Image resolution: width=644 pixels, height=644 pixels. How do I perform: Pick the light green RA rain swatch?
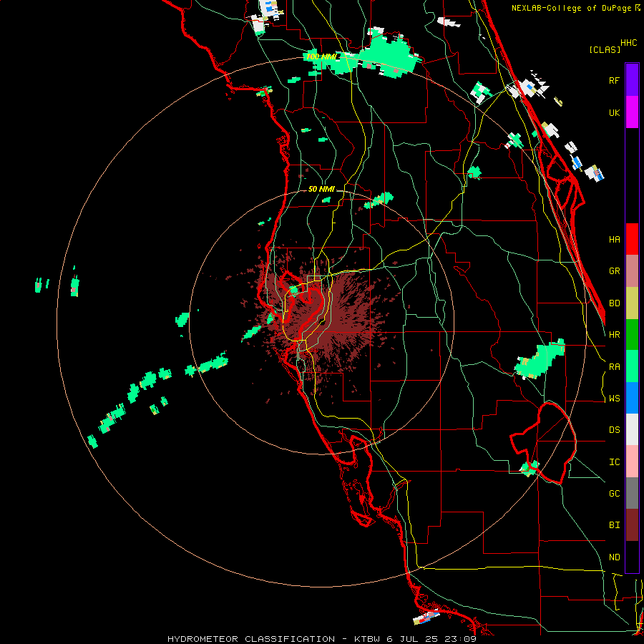click(x=632, y=366)
